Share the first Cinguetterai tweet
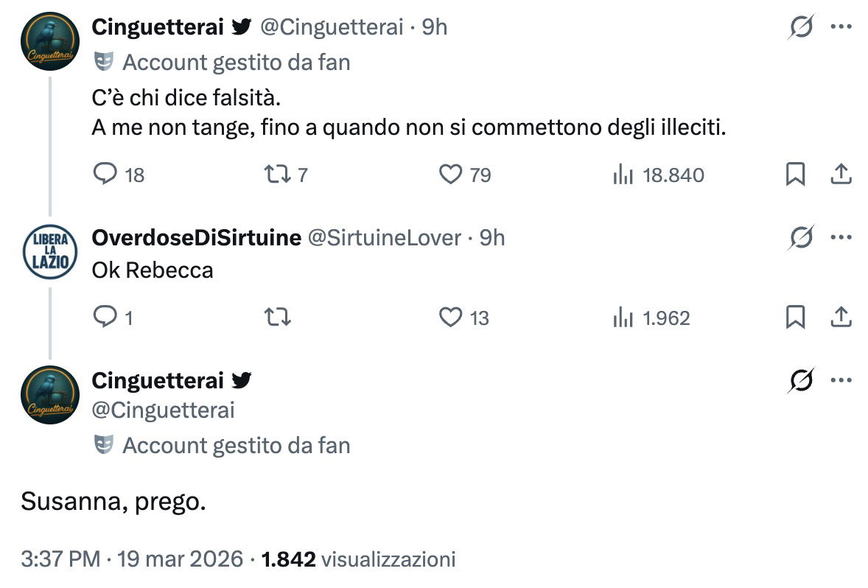Viewport: 868px width, 588px height. pyautogui.click(x=841, y=175)
